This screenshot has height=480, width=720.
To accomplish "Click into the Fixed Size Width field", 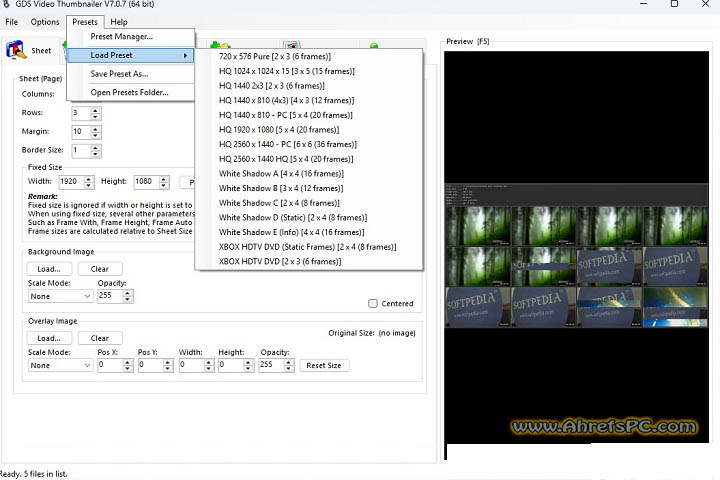I will 72,182.
